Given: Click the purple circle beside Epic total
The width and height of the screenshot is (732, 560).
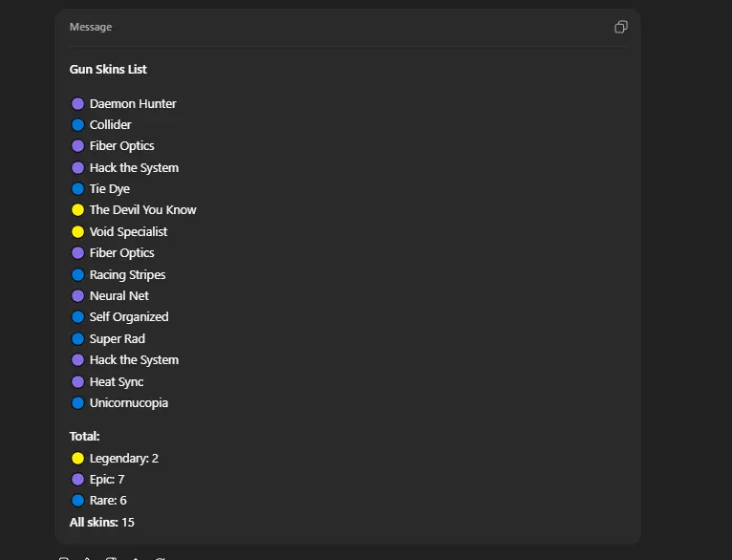Looking at the screenshot, I should click(x=78, y=480).
